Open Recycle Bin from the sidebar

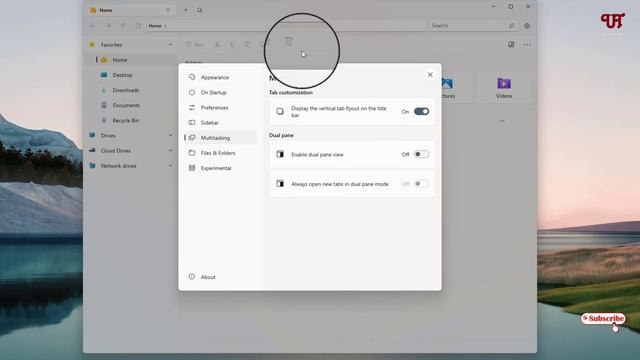131,120
